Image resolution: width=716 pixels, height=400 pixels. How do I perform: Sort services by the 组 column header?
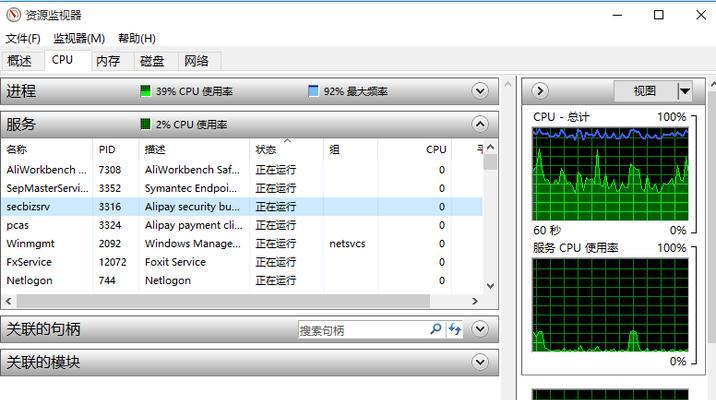tap(350, 149)
